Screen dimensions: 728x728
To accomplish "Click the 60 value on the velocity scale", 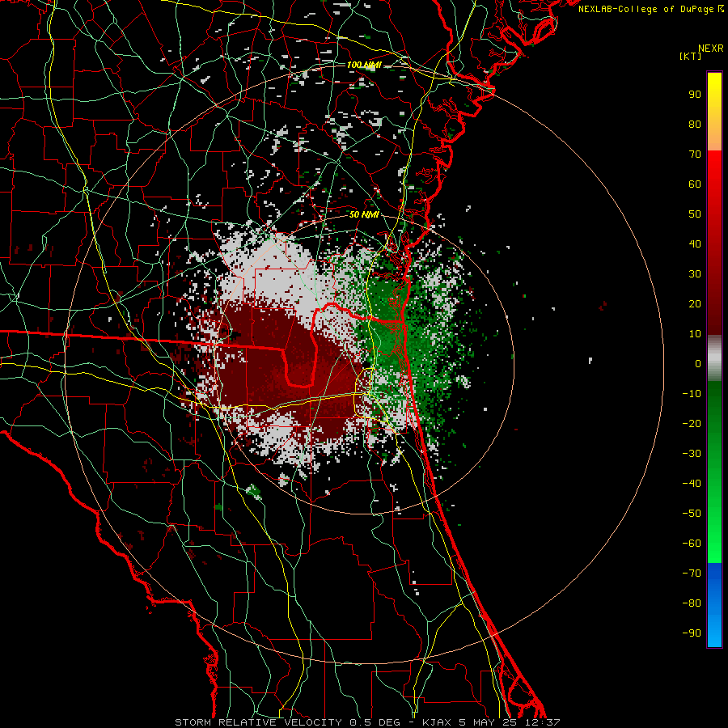I will [x=695, y=184].
